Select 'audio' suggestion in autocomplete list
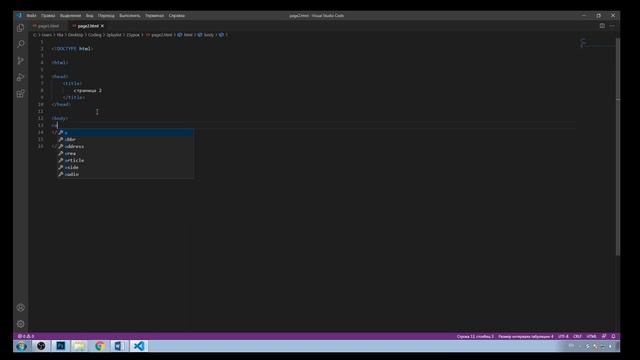 [x=125, y=174]
